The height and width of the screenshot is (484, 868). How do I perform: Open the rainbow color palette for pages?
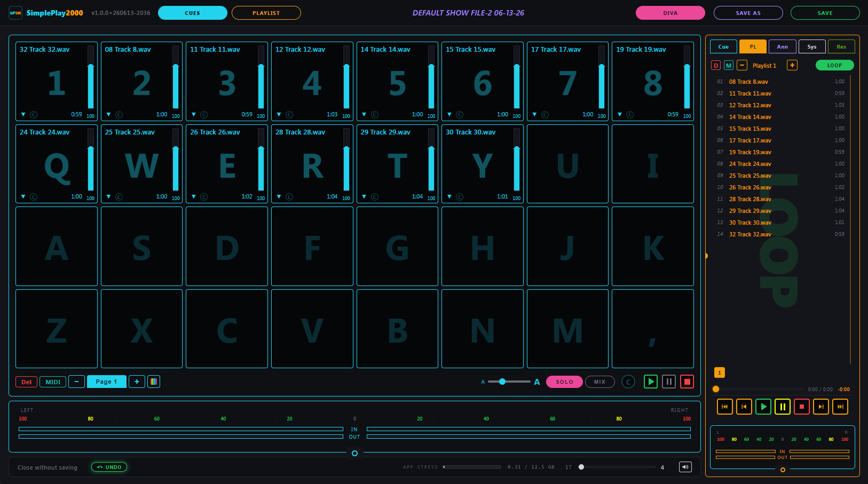[154, 382]
